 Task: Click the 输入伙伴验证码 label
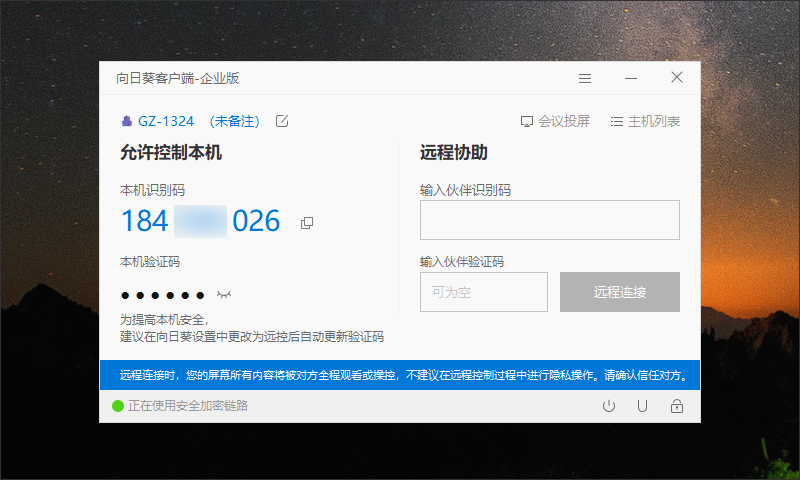pos(462,262)
